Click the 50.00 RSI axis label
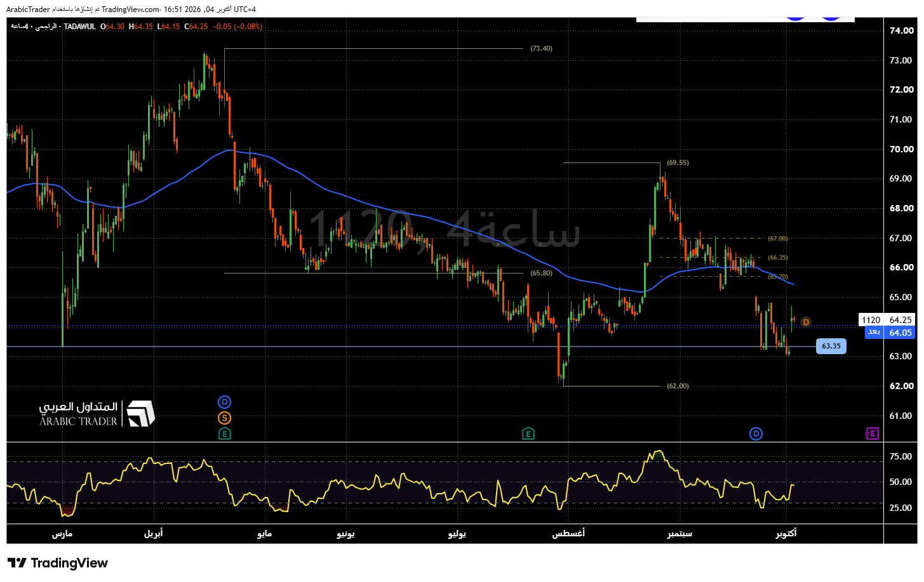924x582 pixels. (x=901, y=482)
